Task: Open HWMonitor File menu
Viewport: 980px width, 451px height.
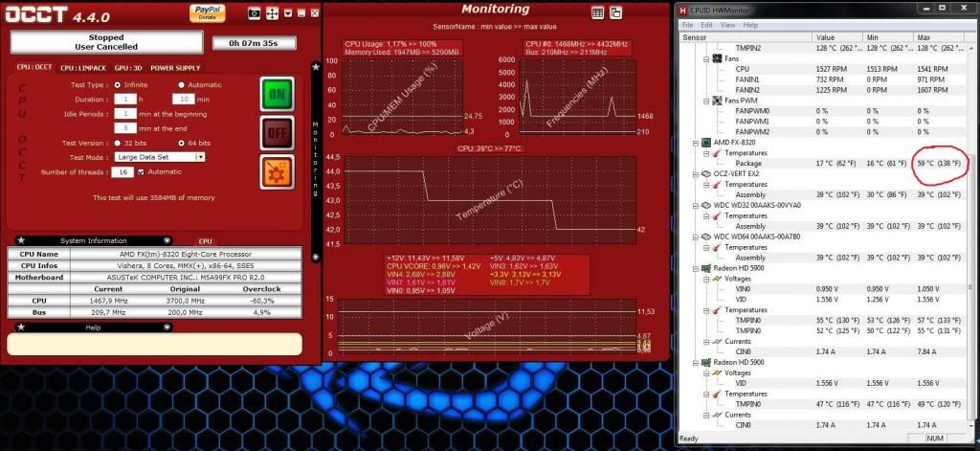Action: 687,25
